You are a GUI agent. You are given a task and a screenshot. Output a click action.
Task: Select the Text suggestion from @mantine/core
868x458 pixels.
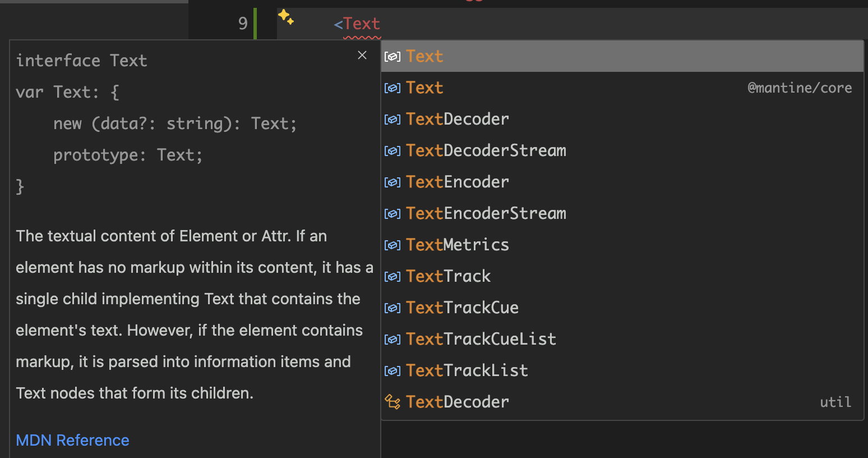tap(424, 88)
